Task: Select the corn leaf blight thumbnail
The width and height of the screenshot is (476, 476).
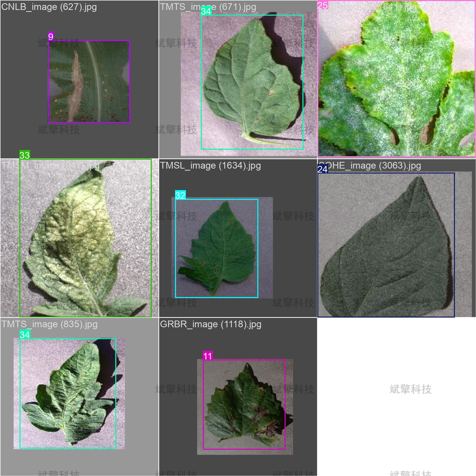Action: 89,82
